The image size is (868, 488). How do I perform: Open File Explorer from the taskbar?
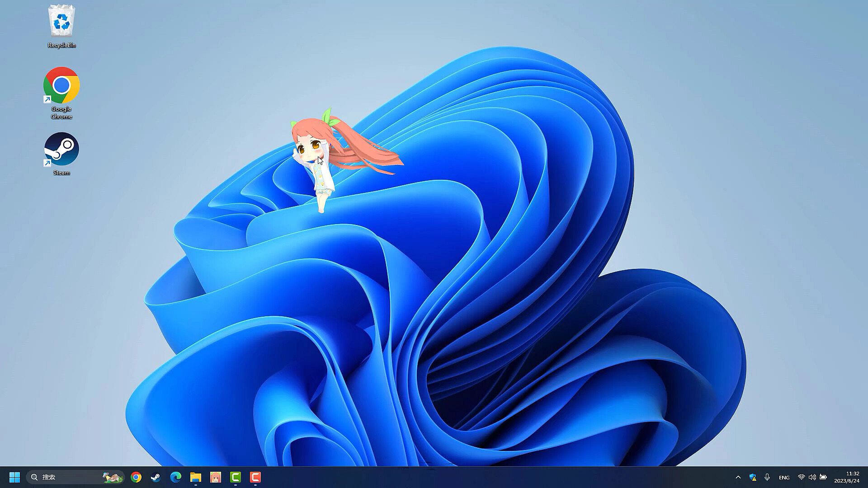[x=195, y=477]
